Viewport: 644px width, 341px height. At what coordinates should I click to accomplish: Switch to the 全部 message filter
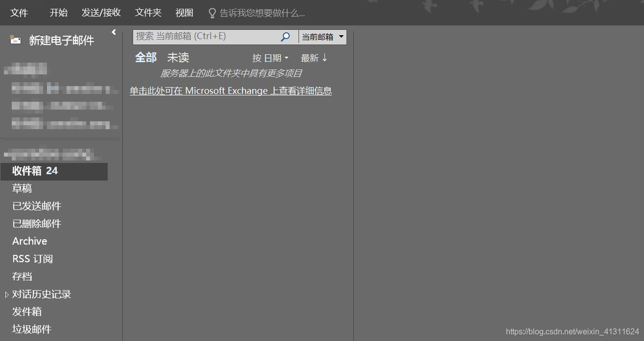click(x=145, y=57)
